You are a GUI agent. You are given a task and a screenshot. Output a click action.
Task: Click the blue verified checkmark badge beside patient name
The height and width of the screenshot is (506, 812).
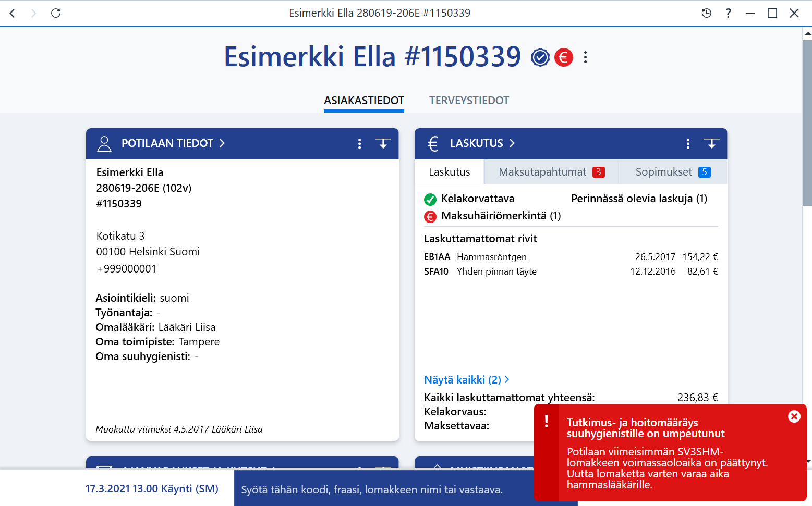pos(540,57)
